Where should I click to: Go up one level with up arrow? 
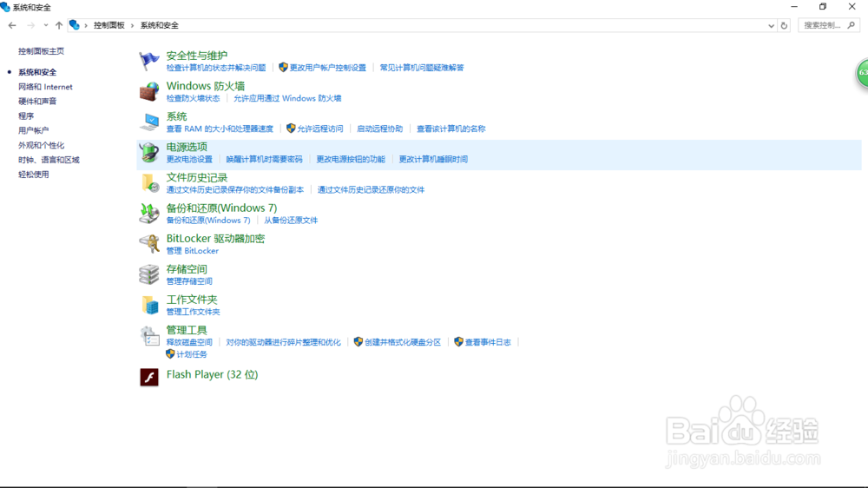pyautogui.click(x=59, y=25)
